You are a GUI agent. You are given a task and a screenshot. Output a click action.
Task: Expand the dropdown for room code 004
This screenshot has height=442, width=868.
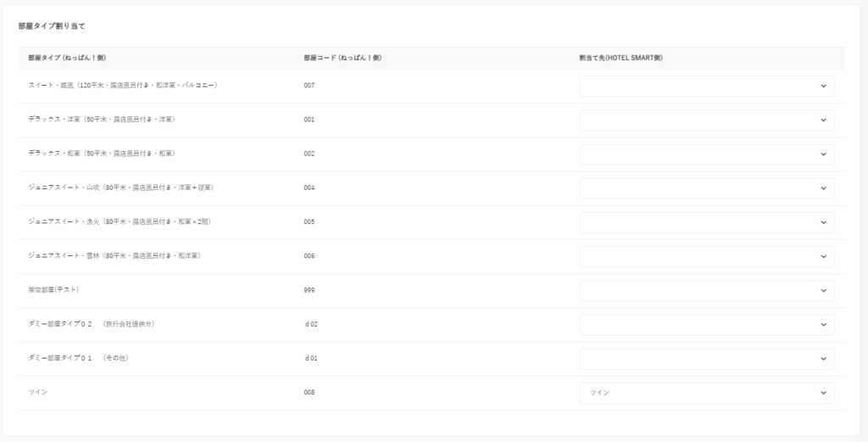(x=706, y=187)
